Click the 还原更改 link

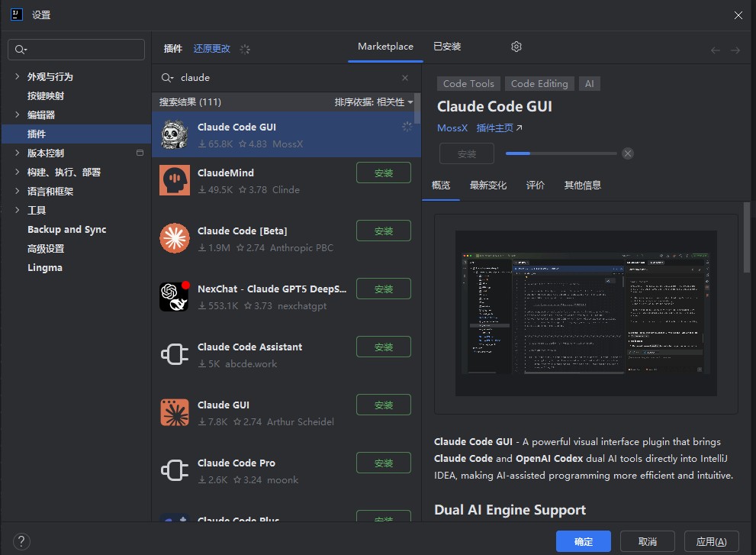211,49
